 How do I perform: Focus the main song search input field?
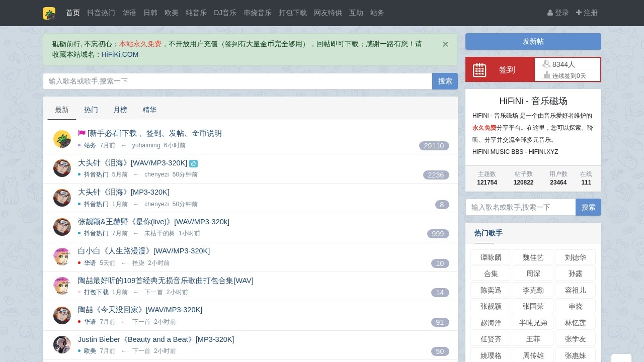[237, 81]
